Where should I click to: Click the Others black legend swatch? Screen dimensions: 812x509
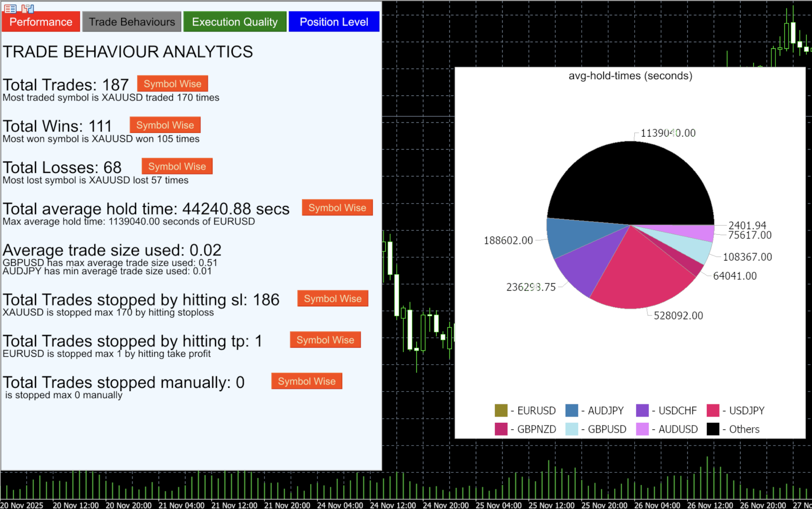[713, 429]
